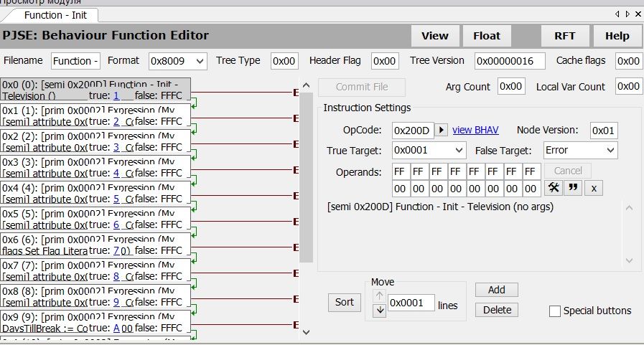
Task: Click the Add button
Action: tap(497, 290)
